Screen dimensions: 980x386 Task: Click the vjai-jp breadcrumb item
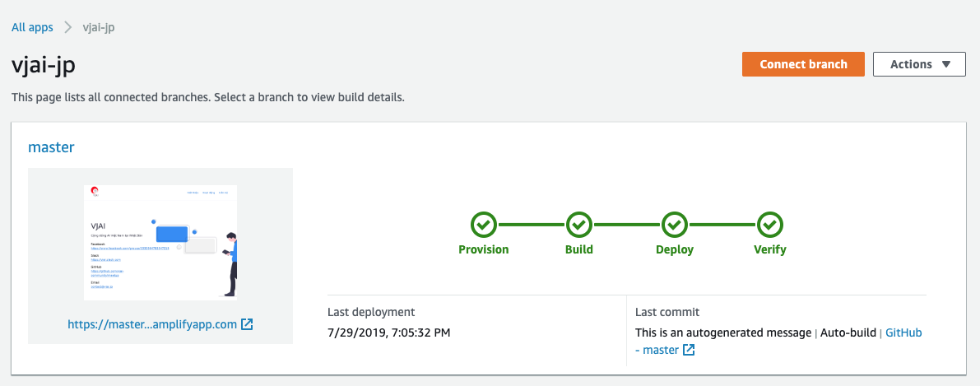coord(99,27)
